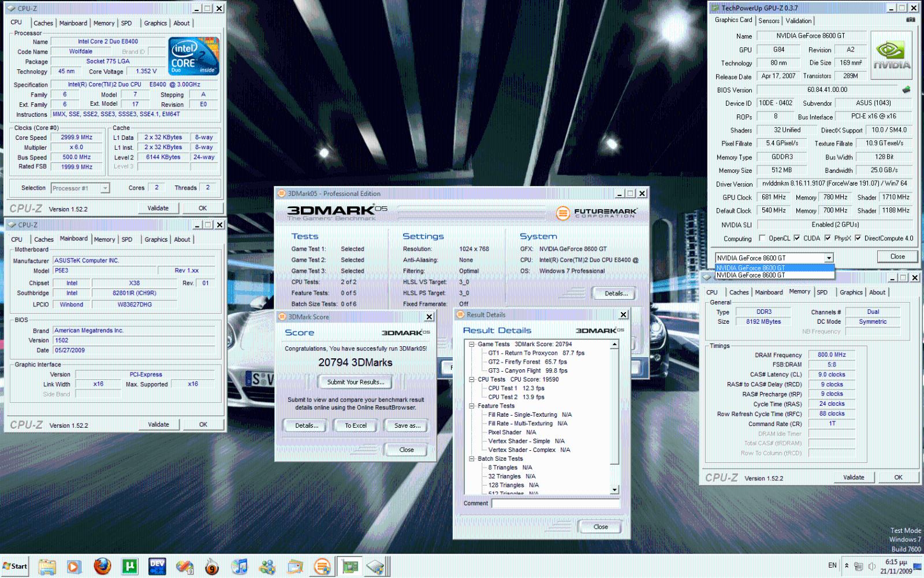Open Windows Explorer from the taskbar

(x=47, y=566)
